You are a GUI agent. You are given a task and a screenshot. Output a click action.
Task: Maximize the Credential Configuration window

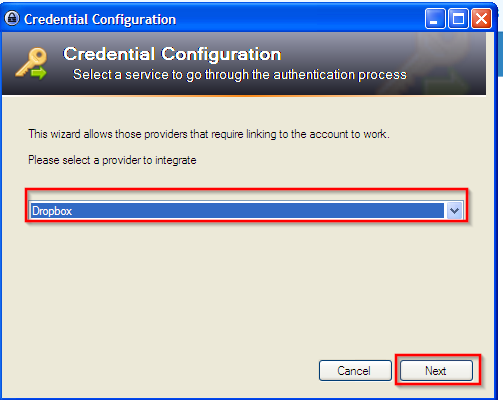pos(458,19)
